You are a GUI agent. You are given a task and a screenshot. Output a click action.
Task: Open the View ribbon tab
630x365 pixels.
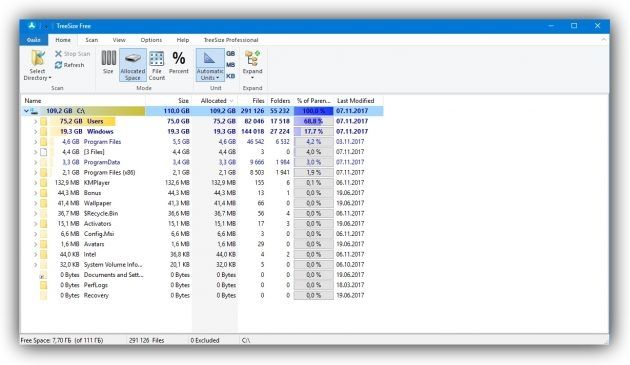pyautogui.click(x=119, y=40)
